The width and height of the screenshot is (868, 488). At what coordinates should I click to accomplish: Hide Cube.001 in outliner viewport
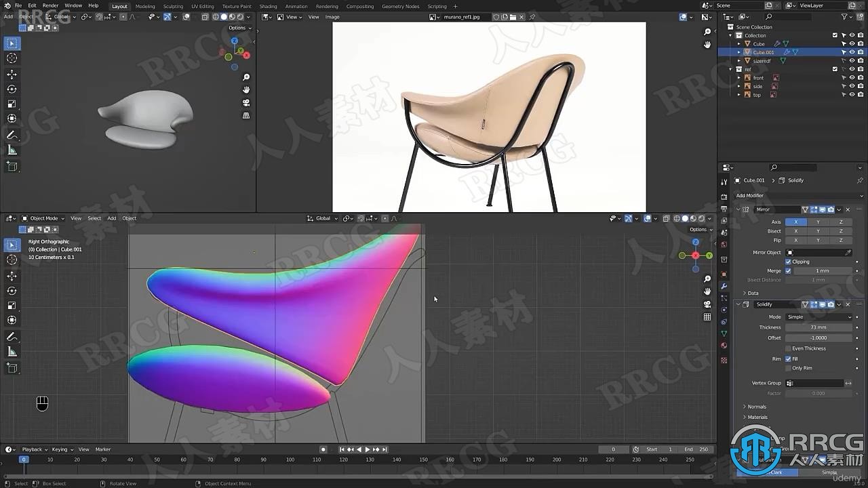[x=852, y=52]
